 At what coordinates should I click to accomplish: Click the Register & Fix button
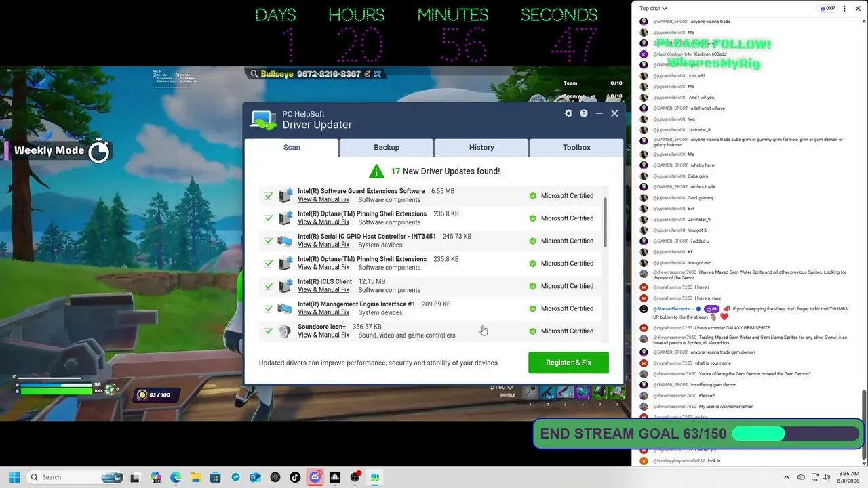click(x=568, y=363)
